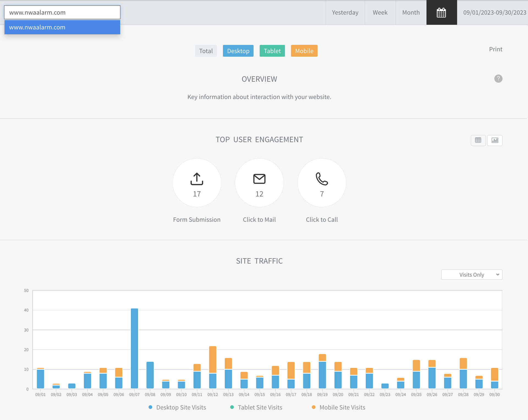Toggle Total device filter
Viewport: 528px width, 420px height.
[206, 51]
